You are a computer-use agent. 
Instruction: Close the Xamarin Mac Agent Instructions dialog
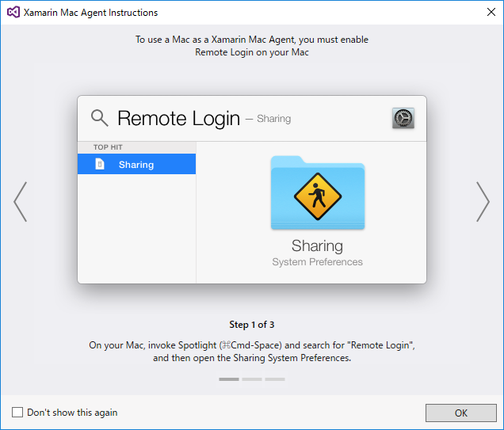tap(491, 12)
